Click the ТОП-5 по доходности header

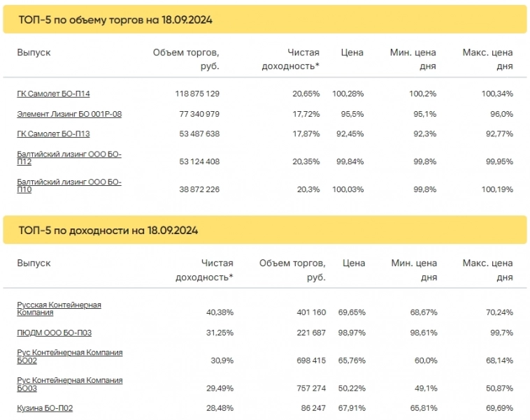[108, 230]
